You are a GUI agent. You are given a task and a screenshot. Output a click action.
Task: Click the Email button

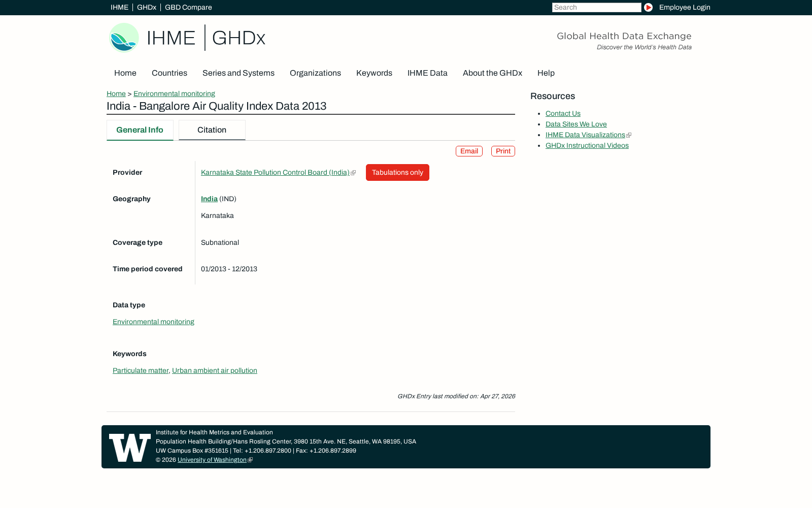469,151
